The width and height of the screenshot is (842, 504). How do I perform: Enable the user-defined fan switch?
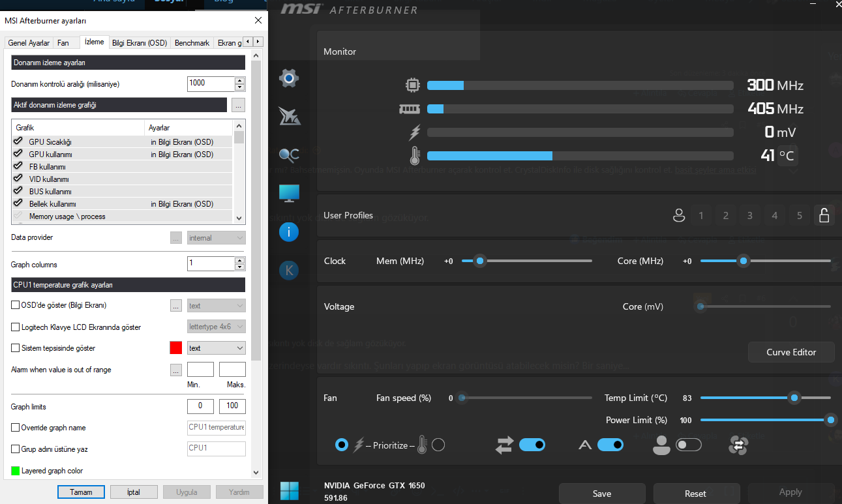(x=689, y=445)
